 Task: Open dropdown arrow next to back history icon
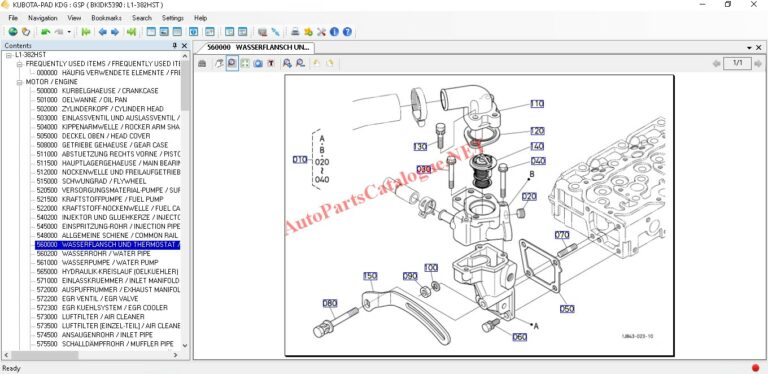69,32
